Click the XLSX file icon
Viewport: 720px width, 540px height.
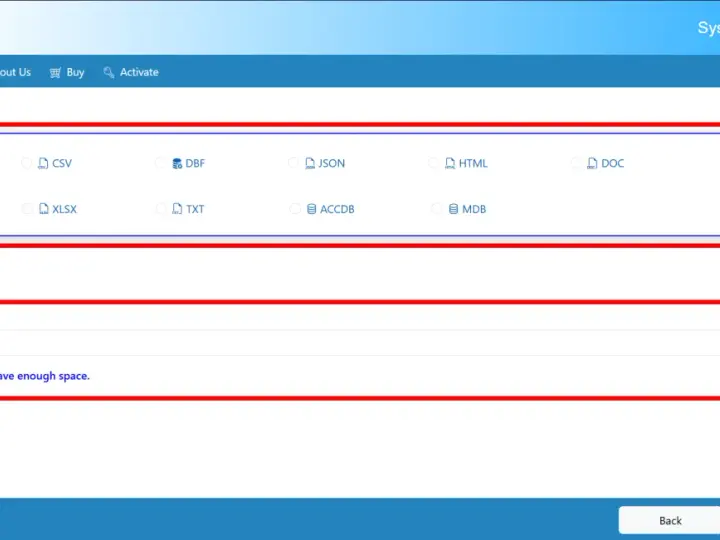[44, 209]
